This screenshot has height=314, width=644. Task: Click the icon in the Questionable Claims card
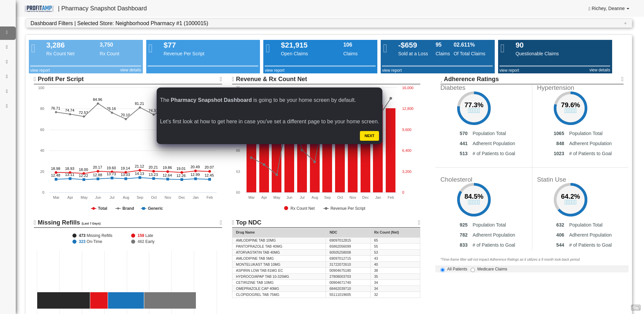click(x=502, y=49)
